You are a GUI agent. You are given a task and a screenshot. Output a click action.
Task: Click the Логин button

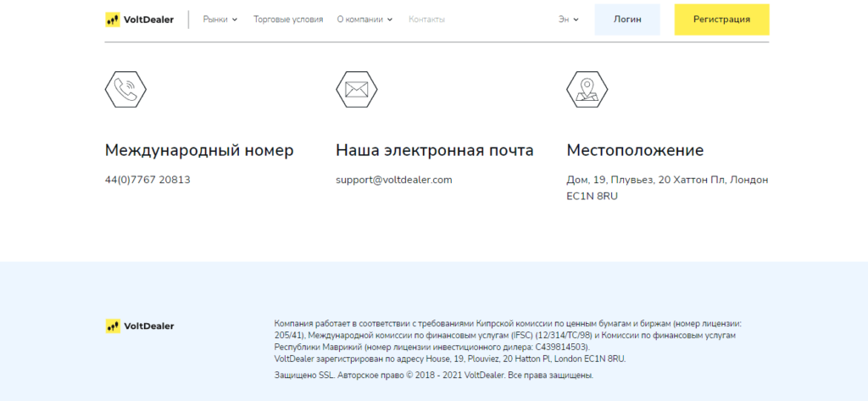pyautogui.click(x=627, y=19)
